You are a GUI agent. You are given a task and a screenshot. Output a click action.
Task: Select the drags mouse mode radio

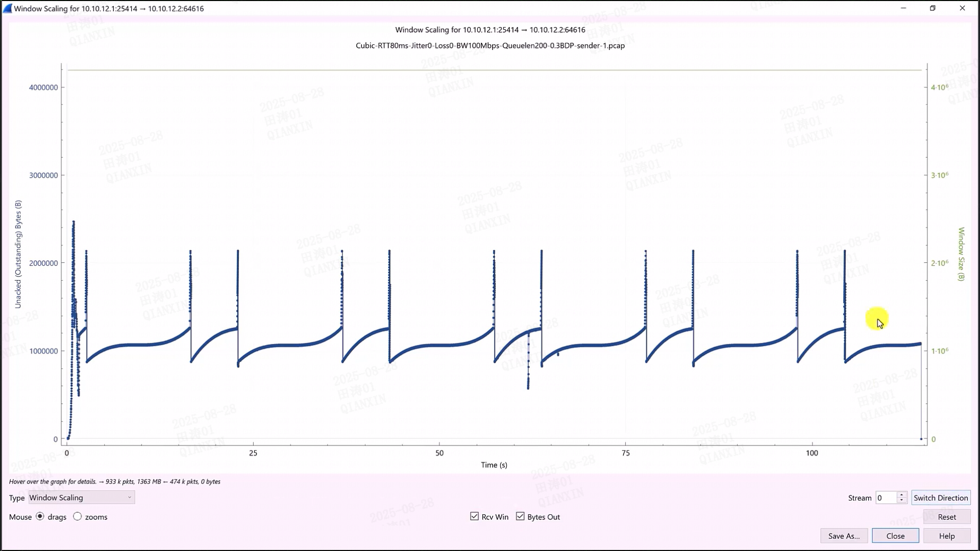coord(40,516)
